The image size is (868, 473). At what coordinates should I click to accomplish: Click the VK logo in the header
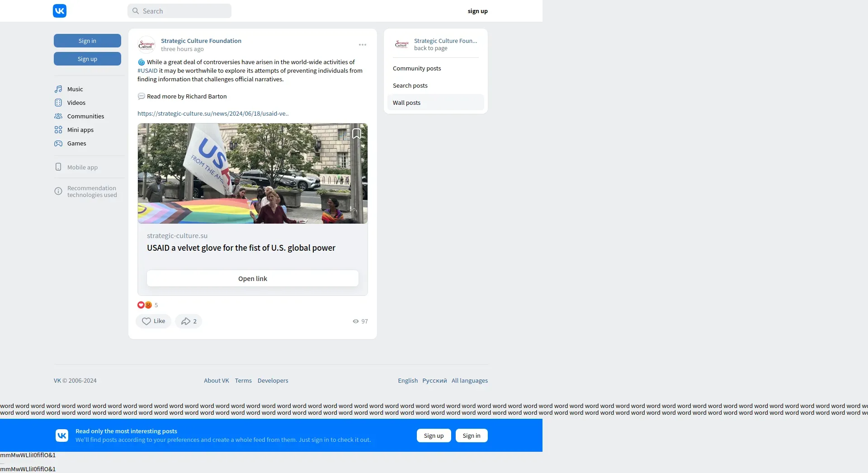pyautogui.click(x=60, y=11)
